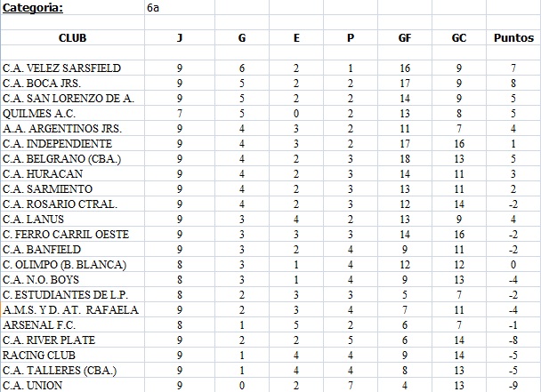Click Velez Sarsfield's goals-for value 16
Viewport: 541px width, 392px height.
pyautogui.click(x=405, y=68)
